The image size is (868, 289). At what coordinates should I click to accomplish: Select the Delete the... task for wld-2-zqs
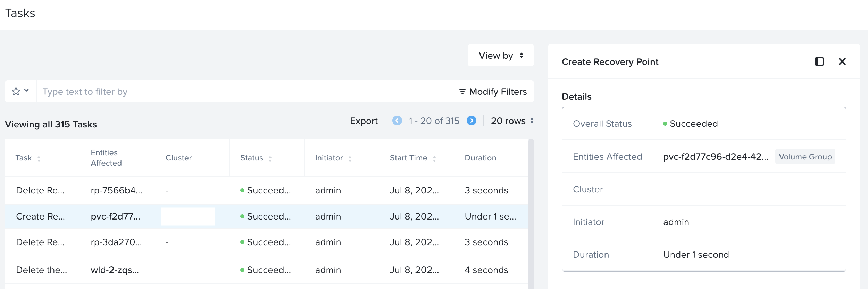coord(42,270)
